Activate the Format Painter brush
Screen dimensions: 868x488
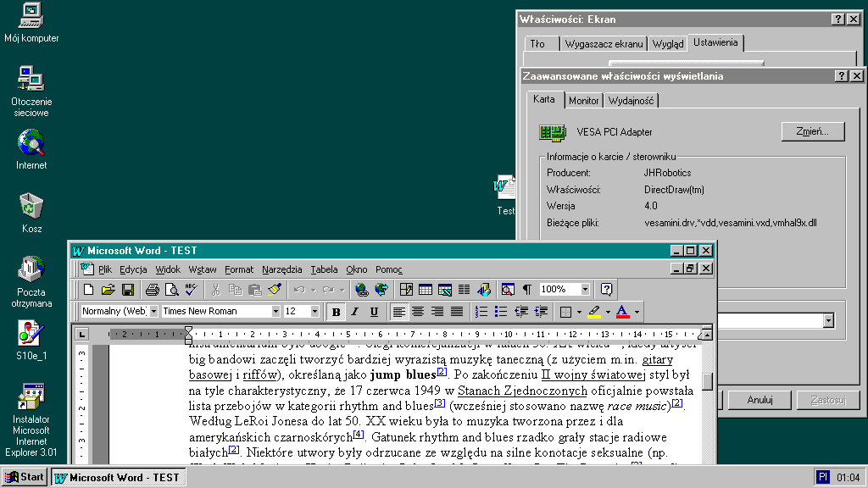pyautogui.click(x=275, y=290)
